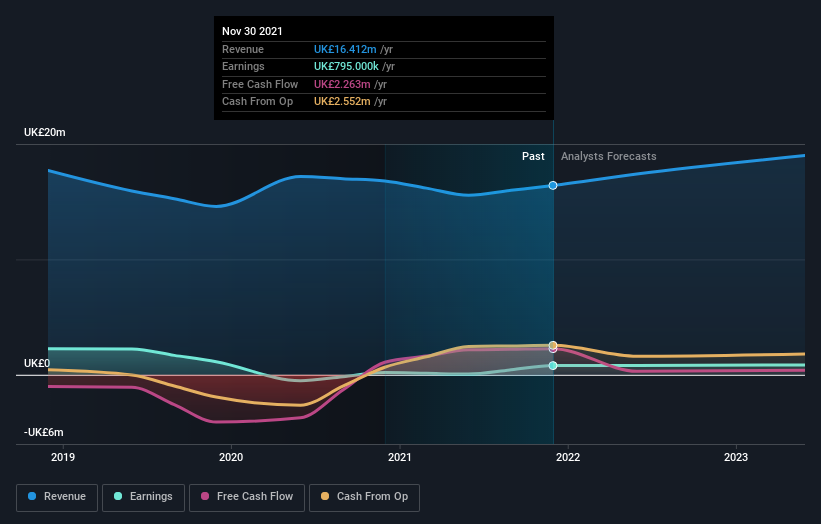Click the 2021 x-axis label
This screenshot has width=821, height=524.
click(x=400, y=457)
